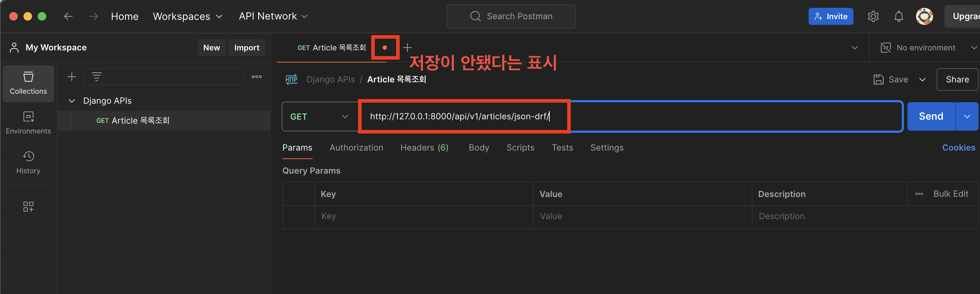Open the Save options dropdown arrow
This screenshot has height=294, width=980.
pyautogui.click(x=922, y=80)
